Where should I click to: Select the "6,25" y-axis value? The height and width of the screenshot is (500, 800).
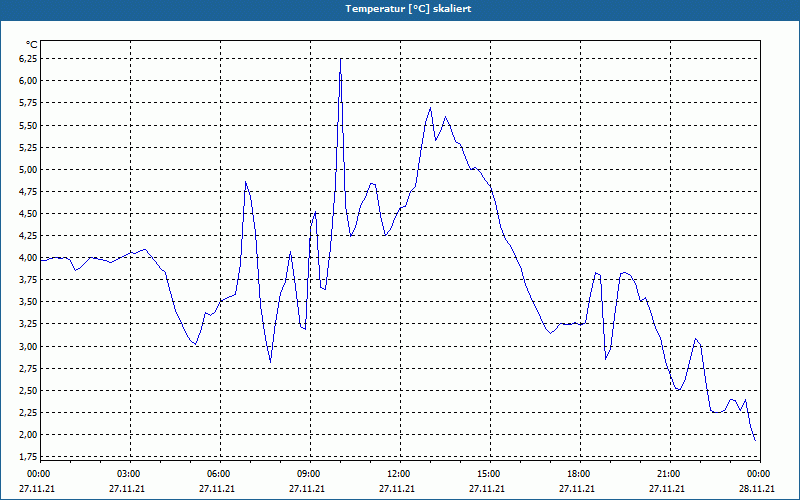point(29,59)
